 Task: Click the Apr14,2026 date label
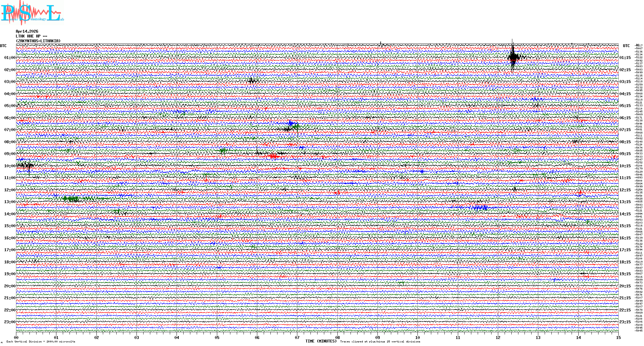tap(27, 31)
